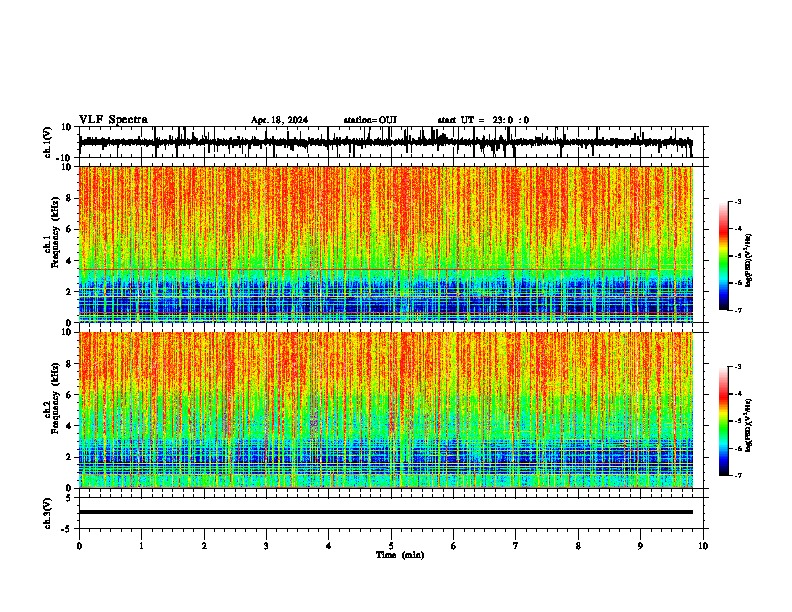This screenshot has width=792, height=612.
Task: Click the date 'Apr. 18, 2024'
Action: (x=279, y=120)
